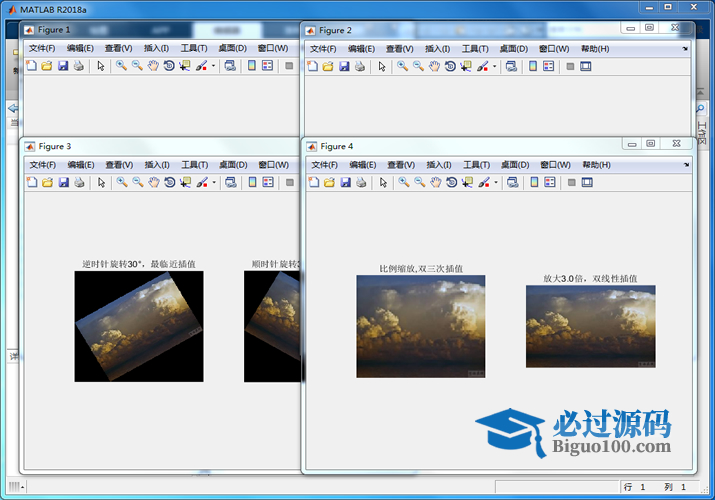Toggle Zoom In tool in Figure 4 toolbar

(403, 182)
